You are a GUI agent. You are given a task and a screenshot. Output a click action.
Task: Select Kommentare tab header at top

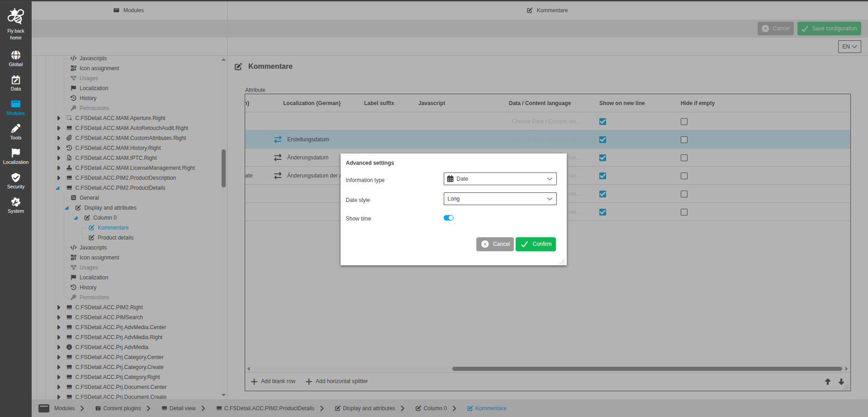547,10
